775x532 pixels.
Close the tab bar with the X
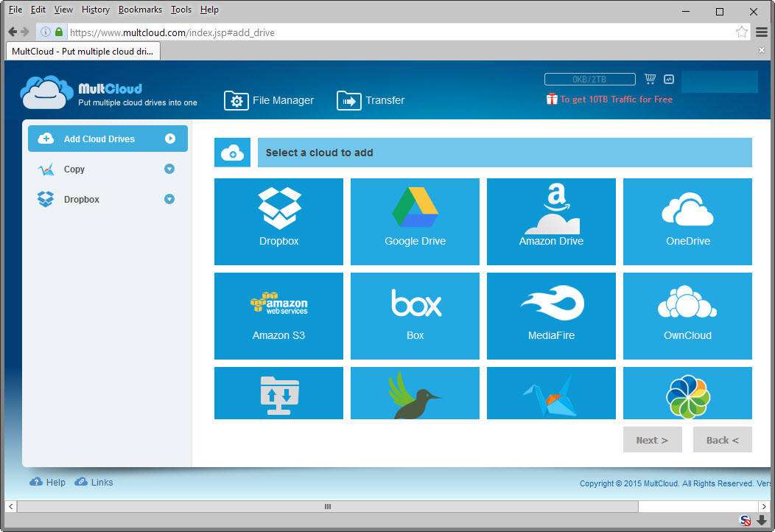[762, 50]
